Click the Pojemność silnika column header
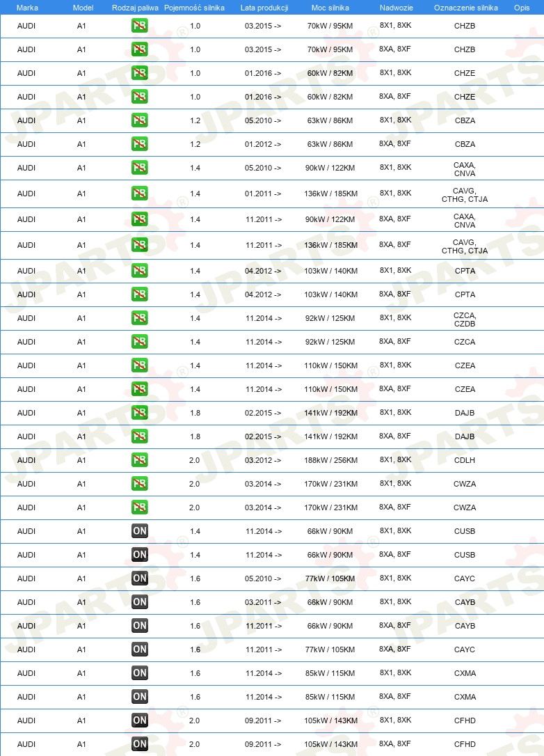This screenshot has height=756, width=544. click(194, 8)
